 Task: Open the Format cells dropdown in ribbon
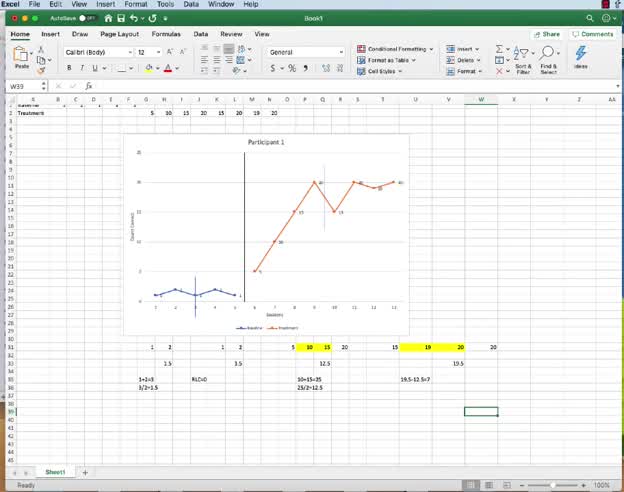(x=480, y=71)
